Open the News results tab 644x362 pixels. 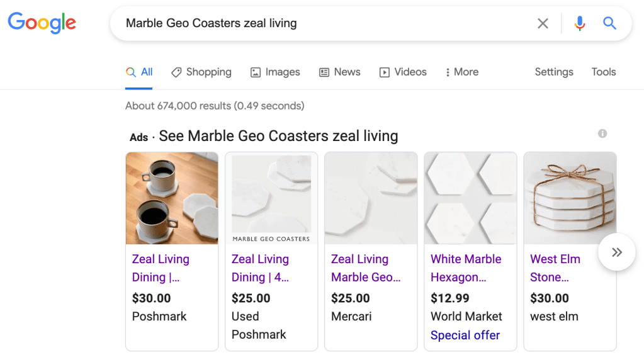coord(340,72)
